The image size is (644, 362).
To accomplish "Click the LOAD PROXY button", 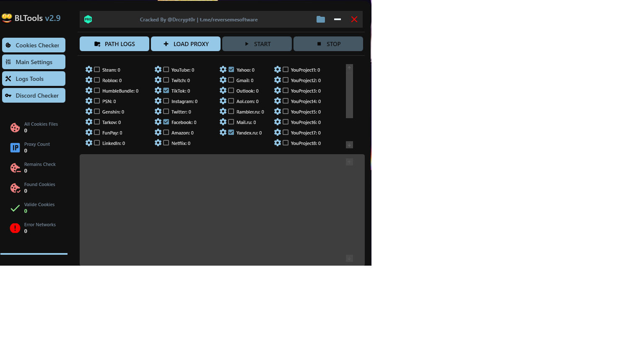I will click(186, 44).
